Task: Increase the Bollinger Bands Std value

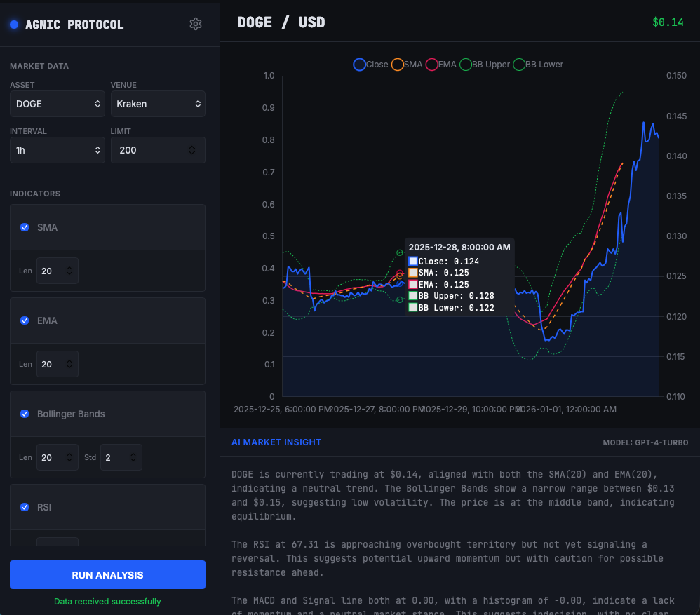Action: click(133, 454)
